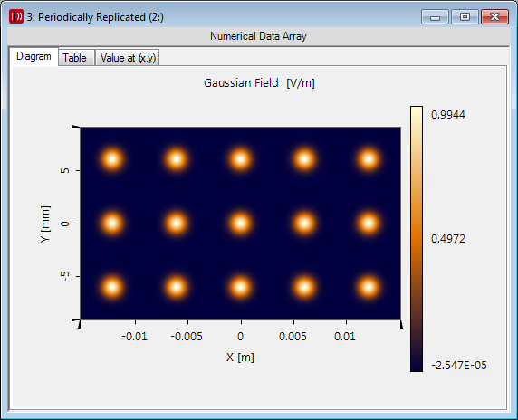Click the bottom-right Gaussian spot
Screen dimensions: 518x420
369,287
